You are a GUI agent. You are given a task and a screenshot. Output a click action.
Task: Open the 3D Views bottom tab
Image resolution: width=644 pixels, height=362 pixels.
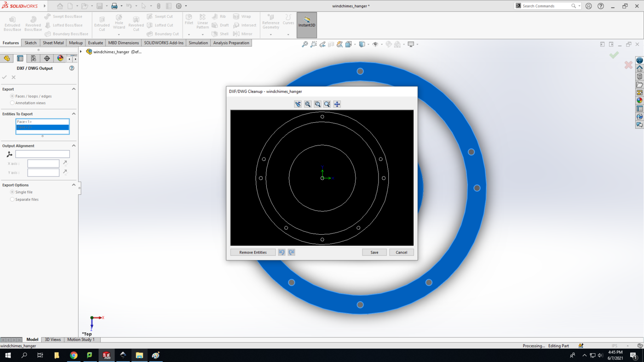(x=52, y=339)
